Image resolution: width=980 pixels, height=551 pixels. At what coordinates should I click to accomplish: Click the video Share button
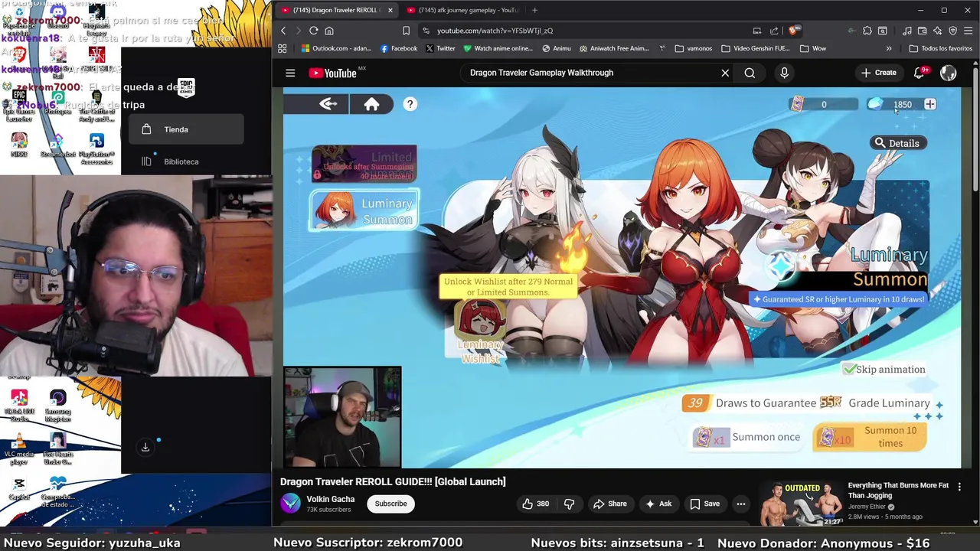[609, 504]
